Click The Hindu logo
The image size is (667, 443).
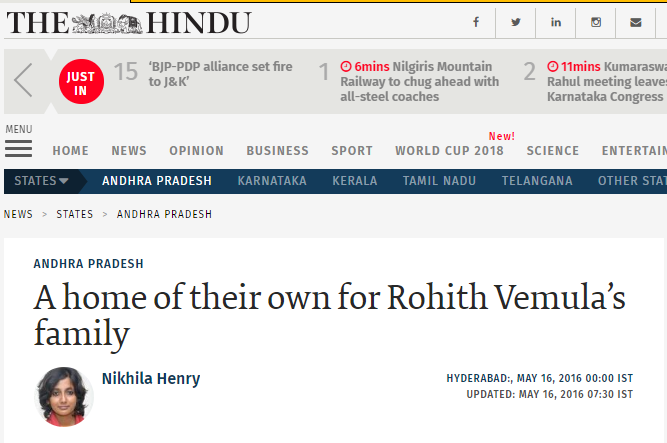tap(129, 23)
